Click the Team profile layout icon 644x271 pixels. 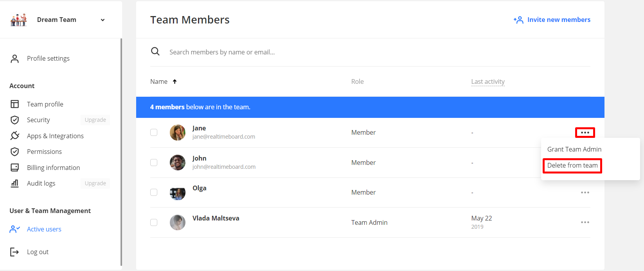point(15,104)
